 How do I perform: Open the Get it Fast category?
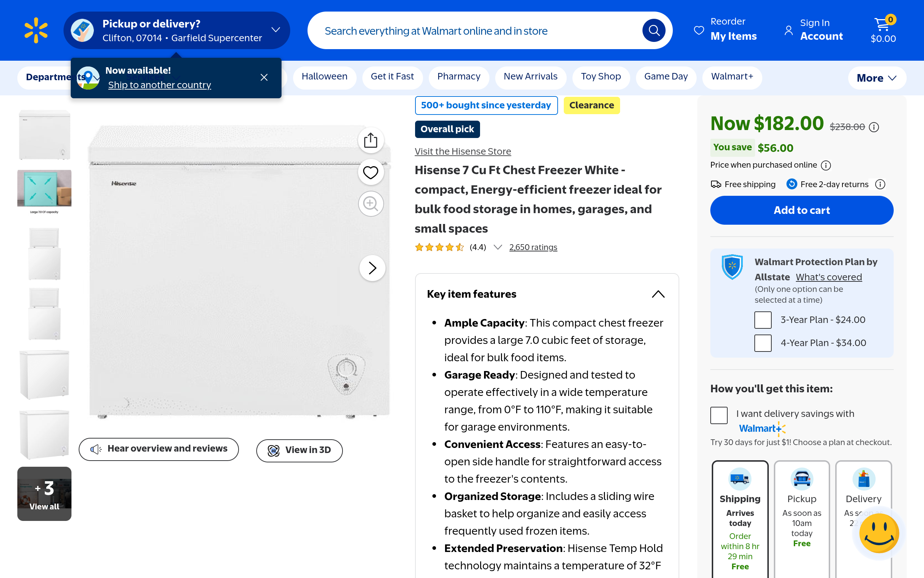pos(392,78)
